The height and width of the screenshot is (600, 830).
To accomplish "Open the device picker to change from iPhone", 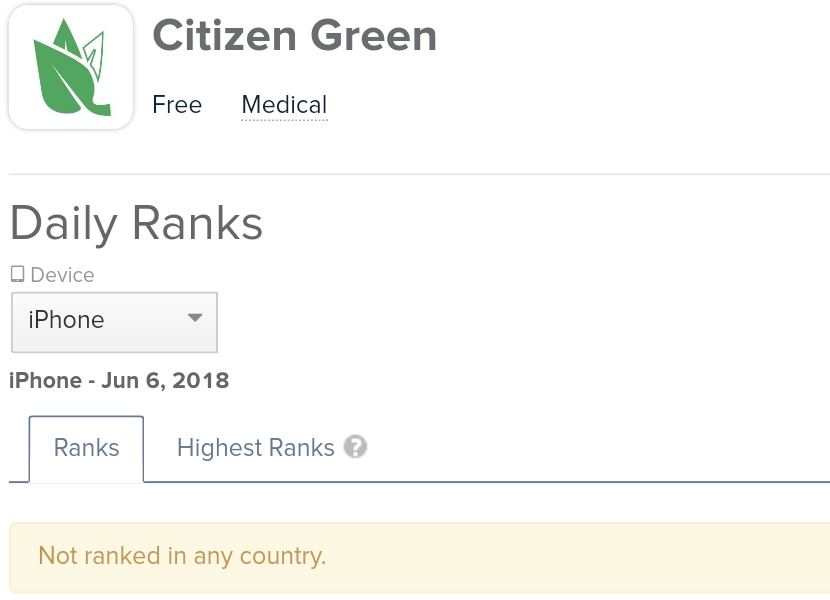I will tap(113, 321).
